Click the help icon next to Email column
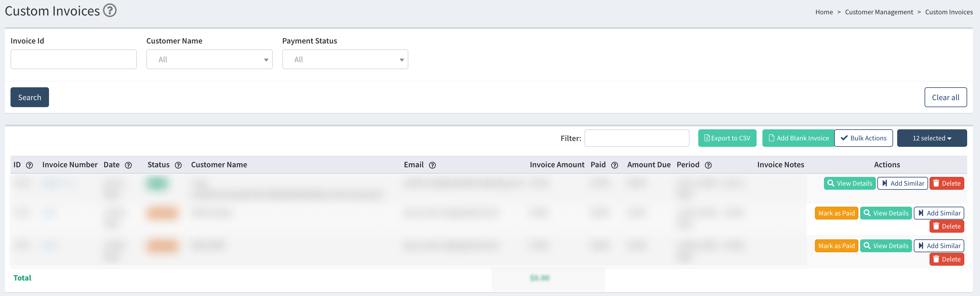Image resolution: width=980 pixels, height=296 pixels. click(432, 165)
